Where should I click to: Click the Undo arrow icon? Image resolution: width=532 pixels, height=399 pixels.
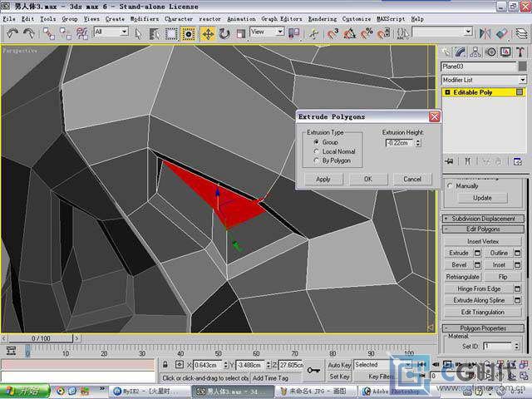tap(12, 33)
